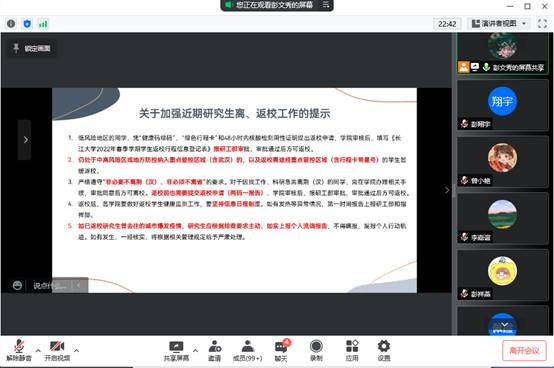Open the 邀请 invite icon
Image resolution: width=554 pixels, height=368 pixels.
click(x=214, y=350)
